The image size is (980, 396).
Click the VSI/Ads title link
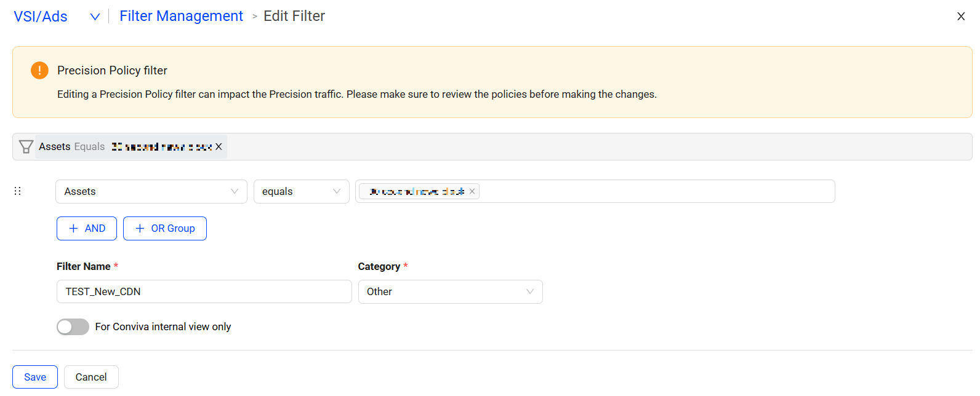click(41, 17)
